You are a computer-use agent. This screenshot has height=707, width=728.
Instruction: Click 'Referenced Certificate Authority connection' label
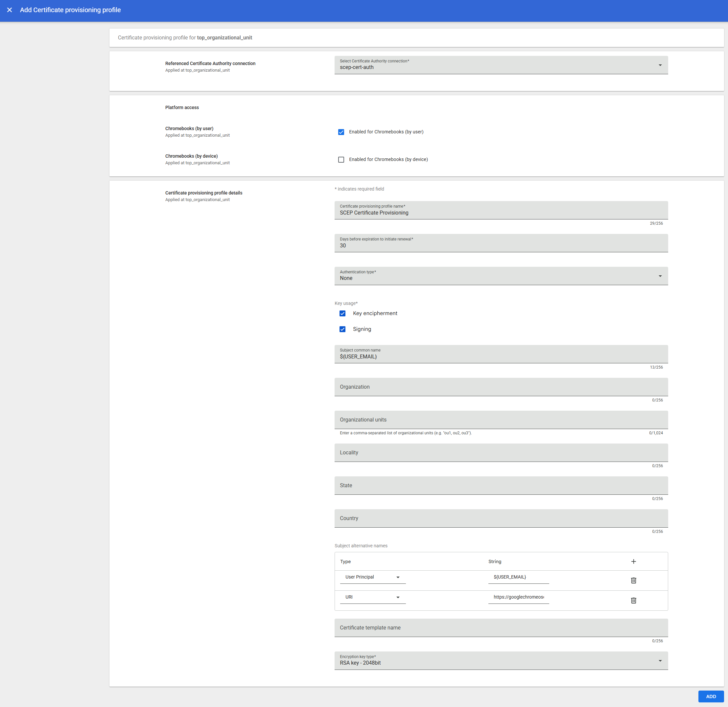[x=210, y=63]
